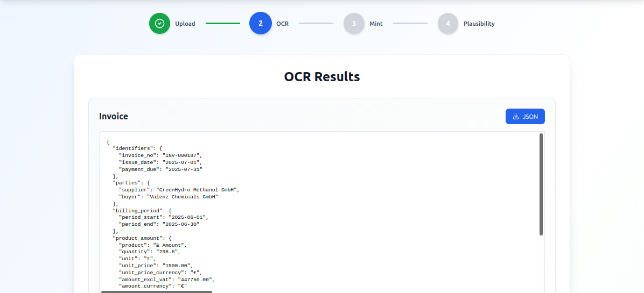Click the grey connector between OCR and Mint
Viewport: 644px width, 293px height.
[x=316, y=24]
